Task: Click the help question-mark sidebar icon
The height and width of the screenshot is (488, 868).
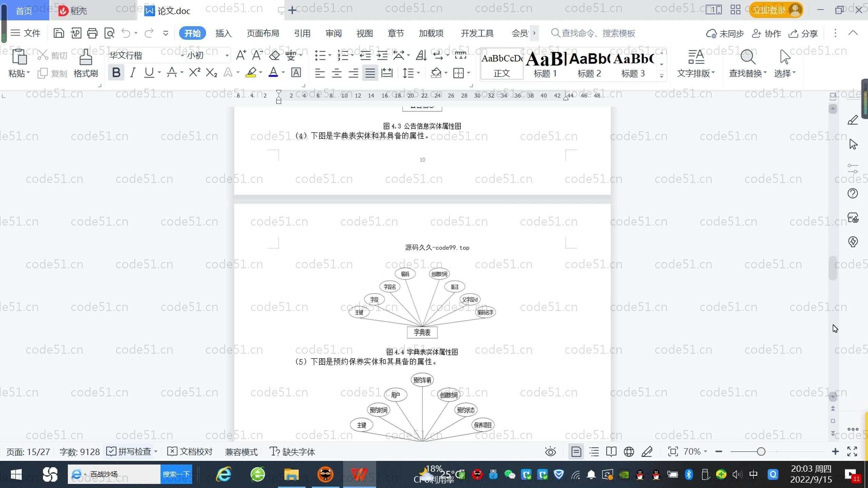Action: pos(853,193)
